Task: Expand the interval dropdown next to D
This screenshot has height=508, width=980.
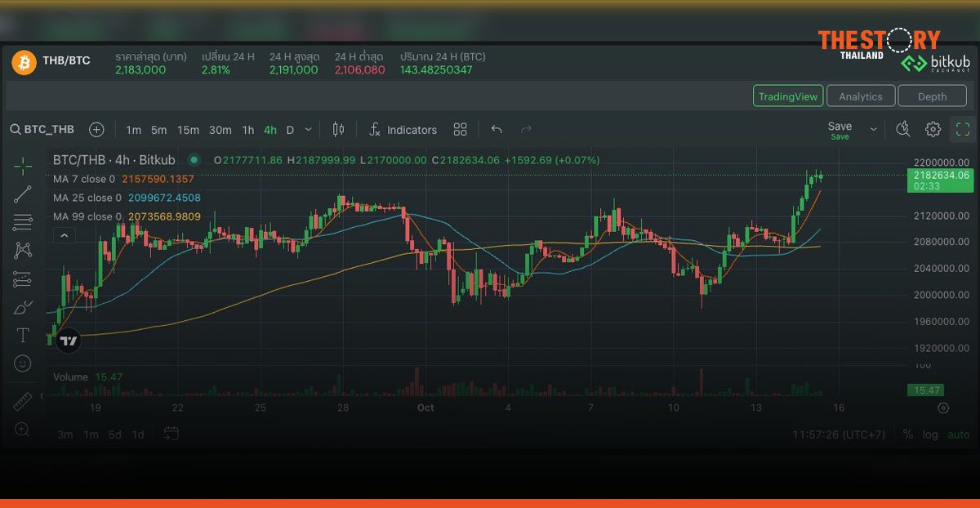Action: [308, 129]
